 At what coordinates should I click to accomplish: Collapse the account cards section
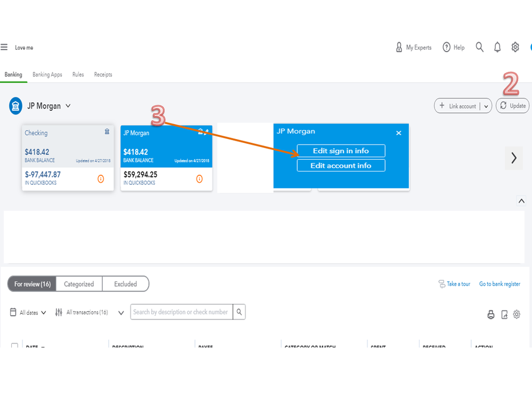521,201
